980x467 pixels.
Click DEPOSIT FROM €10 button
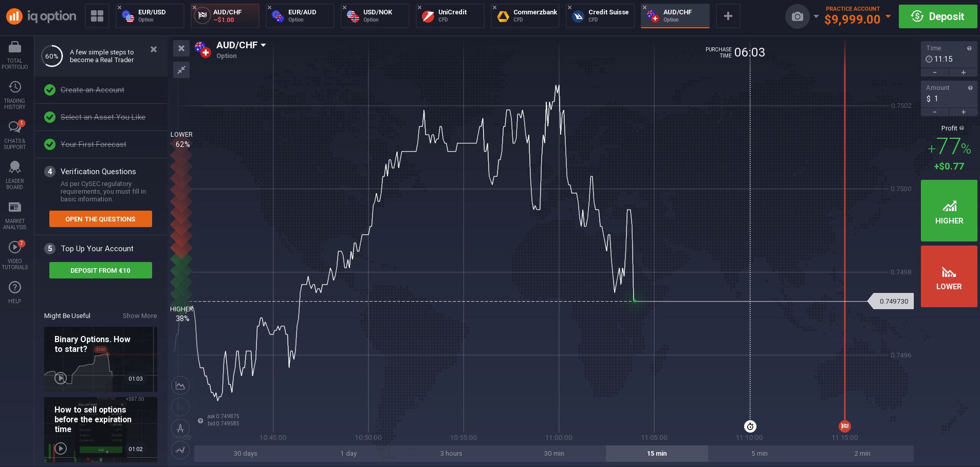pyautogui.click(x=101, y=270)
